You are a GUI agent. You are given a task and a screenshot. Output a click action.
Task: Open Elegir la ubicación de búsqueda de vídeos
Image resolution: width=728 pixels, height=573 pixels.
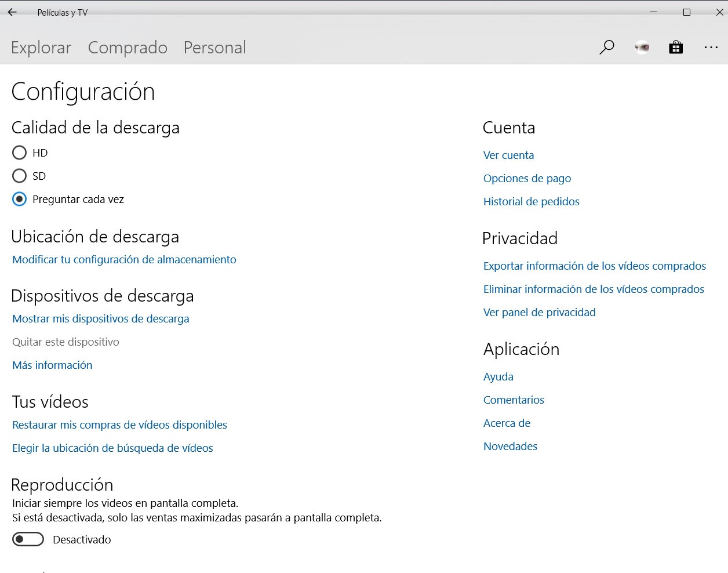pos(112,448)
